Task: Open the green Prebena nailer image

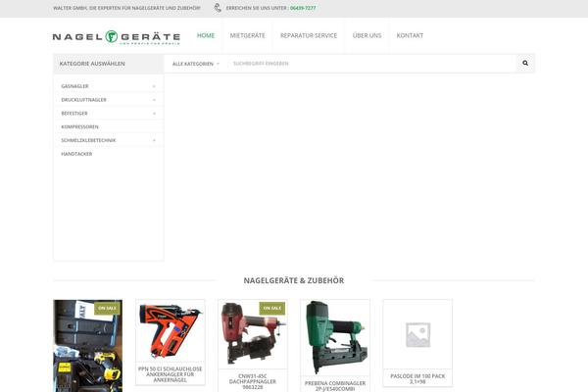Action: 335,337
